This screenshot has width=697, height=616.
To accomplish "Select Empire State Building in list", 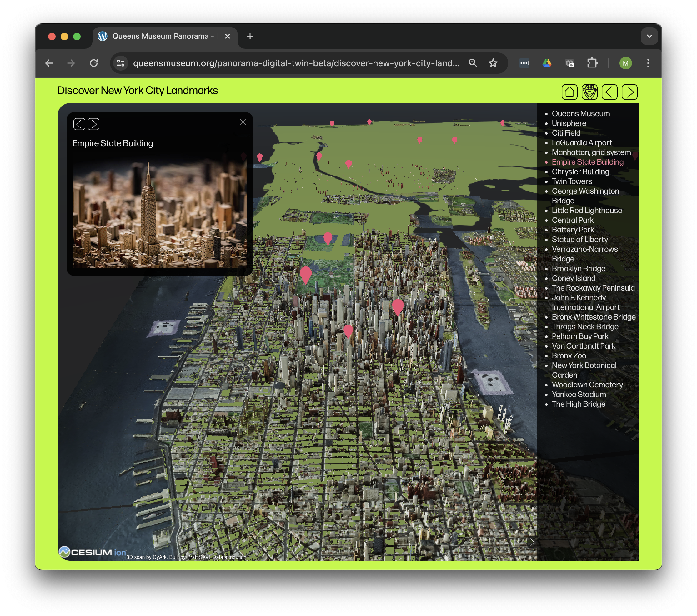I will pyautogui.click(x=588, y=162).
